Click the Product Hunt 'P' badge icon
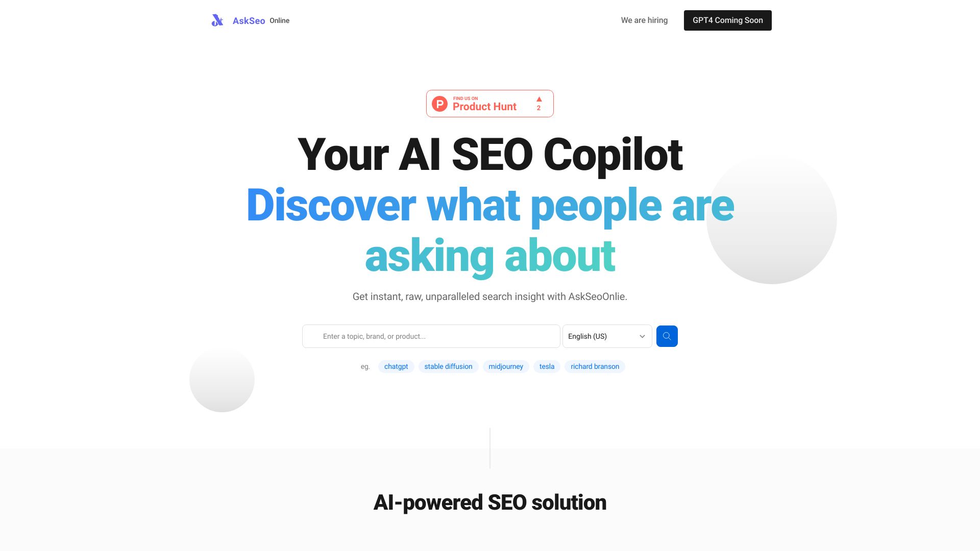The height and width of the screenshot is (551, 980). tap(440, 103)
